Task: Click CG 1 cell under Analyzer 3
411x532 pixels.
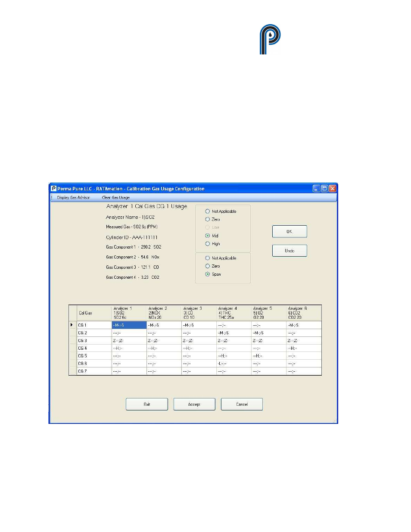Action: (199, 325)
